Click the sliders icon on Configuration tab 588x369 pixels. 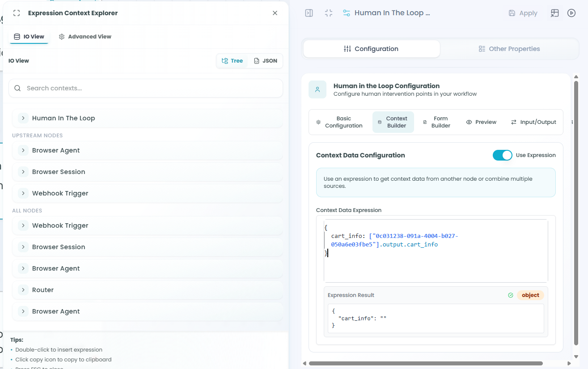tap(347, 49)
